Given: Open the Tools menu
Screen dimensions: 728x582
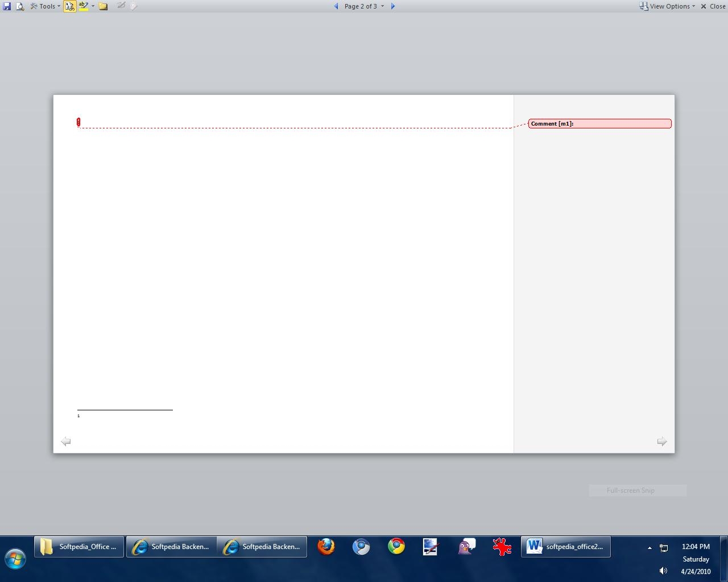Looking at the screenshot, I should [x=45, y=6].
